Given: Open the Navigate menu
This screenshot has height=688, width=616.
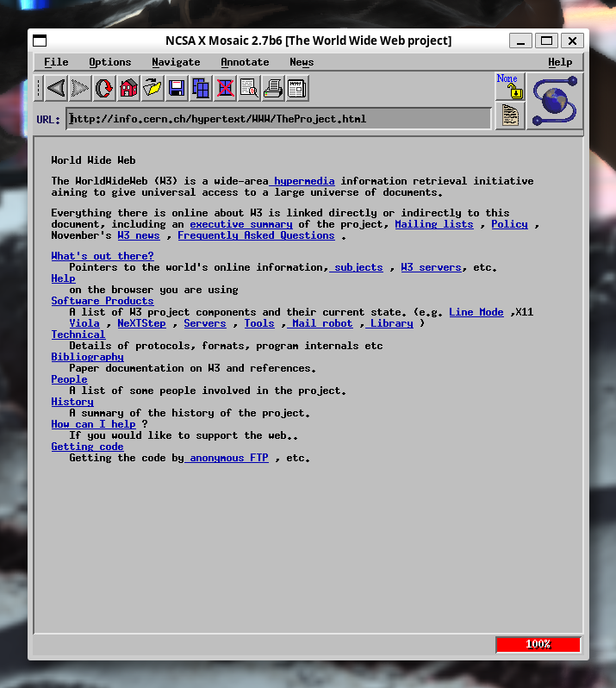Looking at the screenshot, I should pos(176,62).
